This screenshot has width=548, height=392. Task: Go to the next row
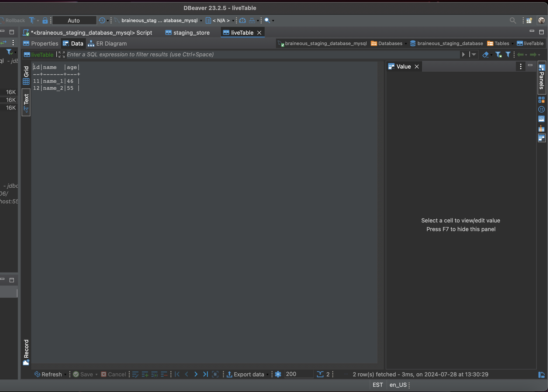coord(196,374)
